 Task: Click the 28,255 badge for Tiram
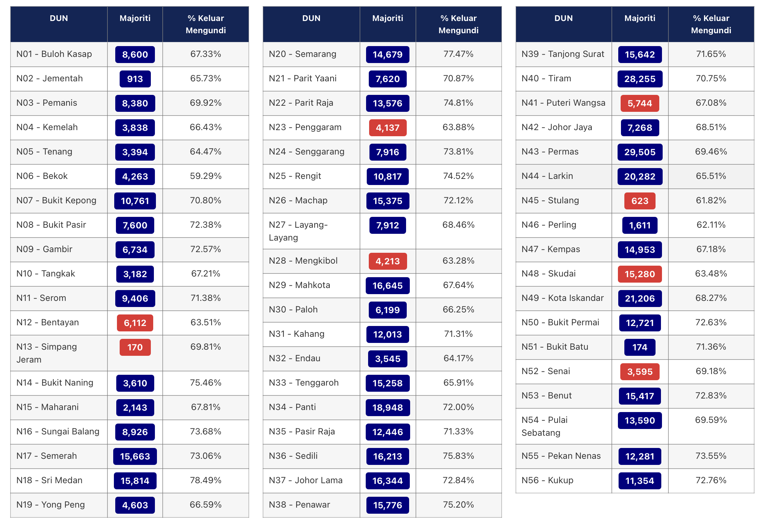point(640,79)
